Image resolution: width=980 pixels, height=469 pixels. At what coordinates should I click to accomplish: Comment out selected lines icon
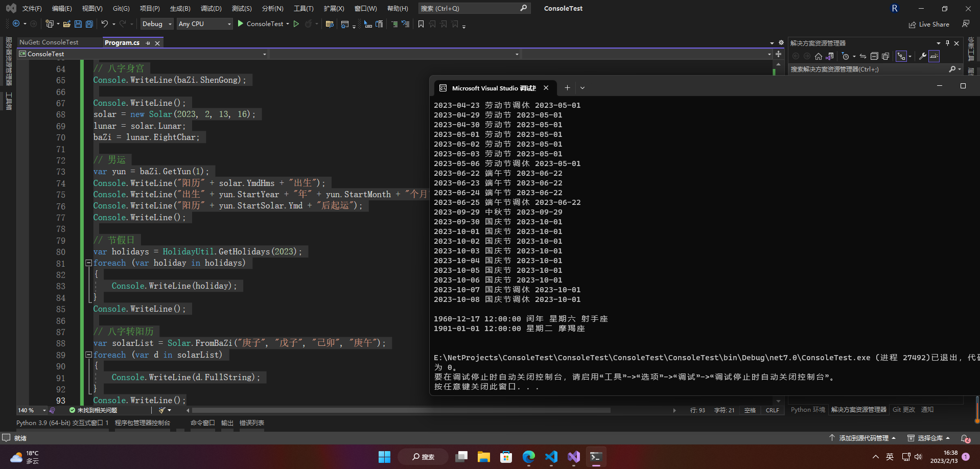[x=394, y=24]
